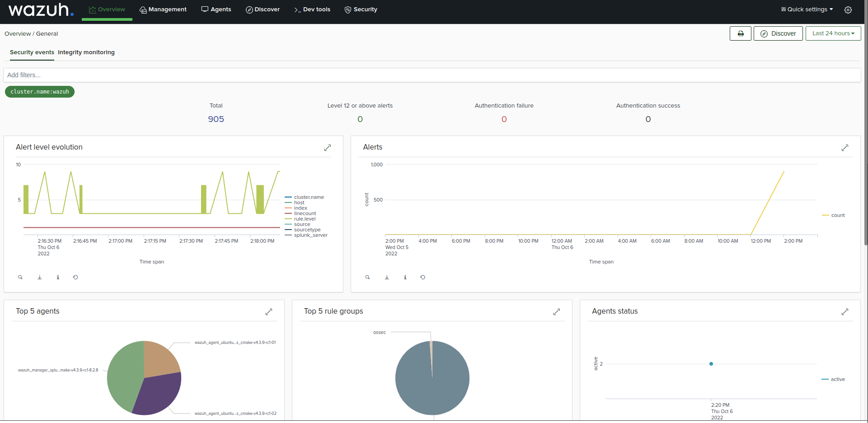The image size is (868, 423).
Task: Show info for Alert level evolution chart
Action: (x=58, y=277)
